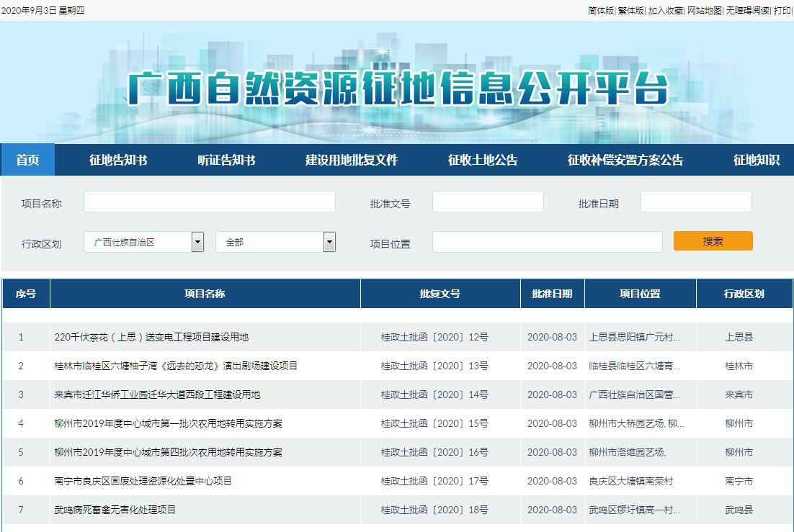Open the 广西壮族自治区 region dropdown
This screenshot has height=532, width=794.
point(143,242)
